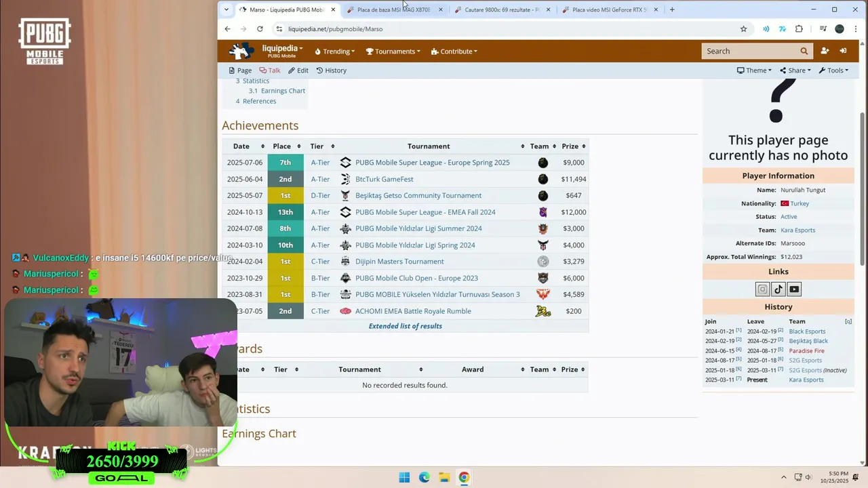Click the Google Chrome taskbar icon

(x=464, y=477)
